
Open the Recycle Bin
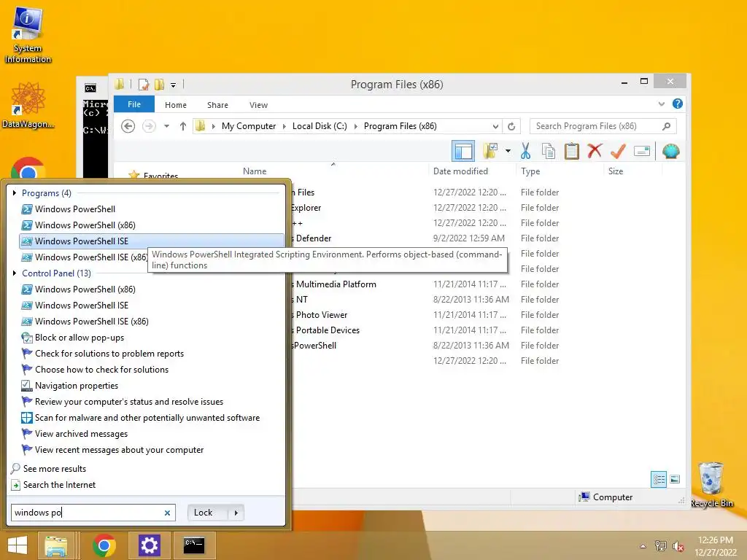click(711, 485)
